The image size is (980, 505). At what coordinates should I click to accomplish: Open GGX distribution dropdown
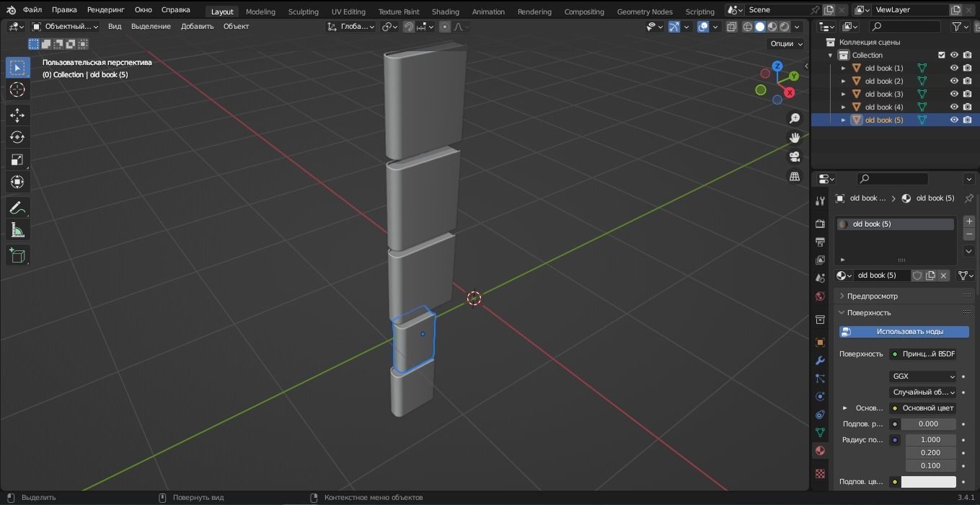(x=922, y=377)
